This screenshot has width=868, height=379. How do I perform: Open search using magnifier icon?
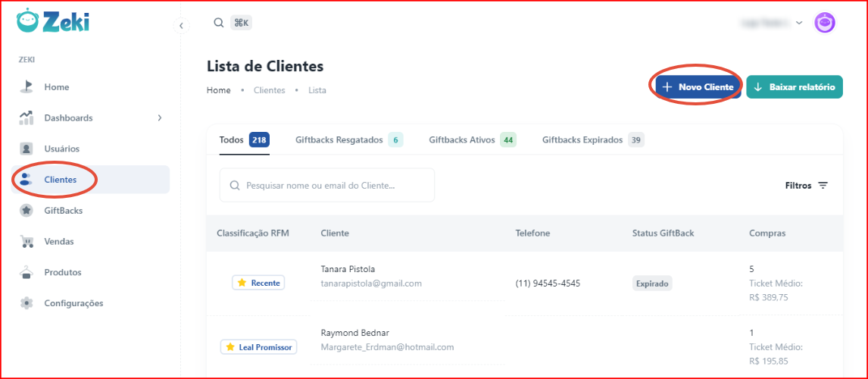(x=219, y=23)
